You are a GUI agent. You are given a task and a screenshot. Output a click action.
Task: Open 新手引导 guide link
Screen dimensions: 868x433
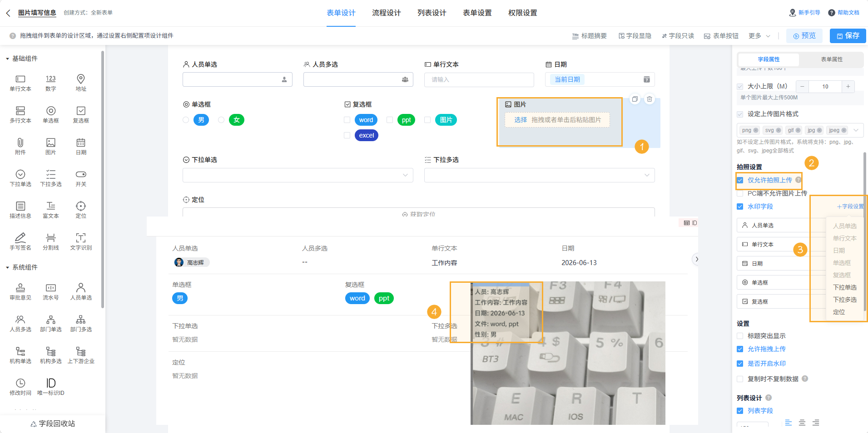(x=805, y=13)
